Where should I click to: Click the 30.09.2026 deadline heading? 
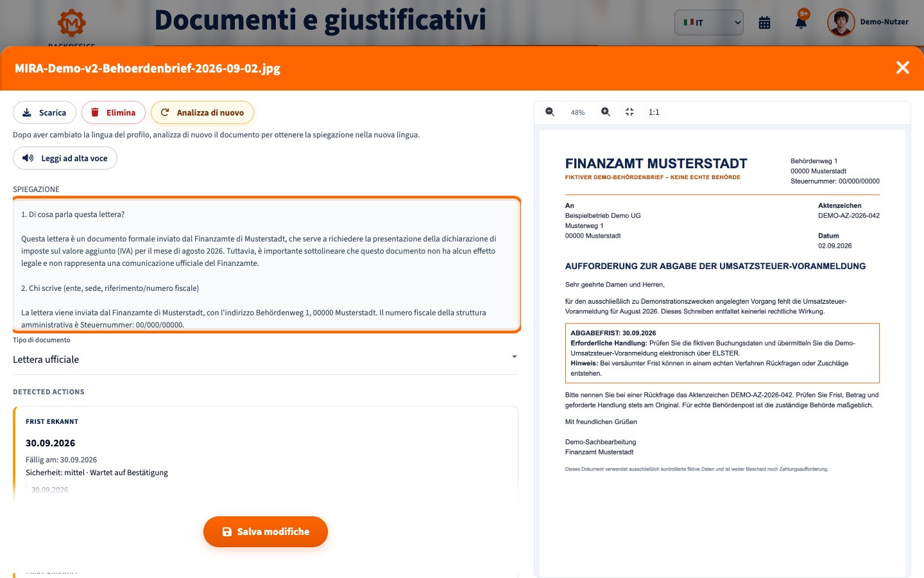click(x=51, y=443)
